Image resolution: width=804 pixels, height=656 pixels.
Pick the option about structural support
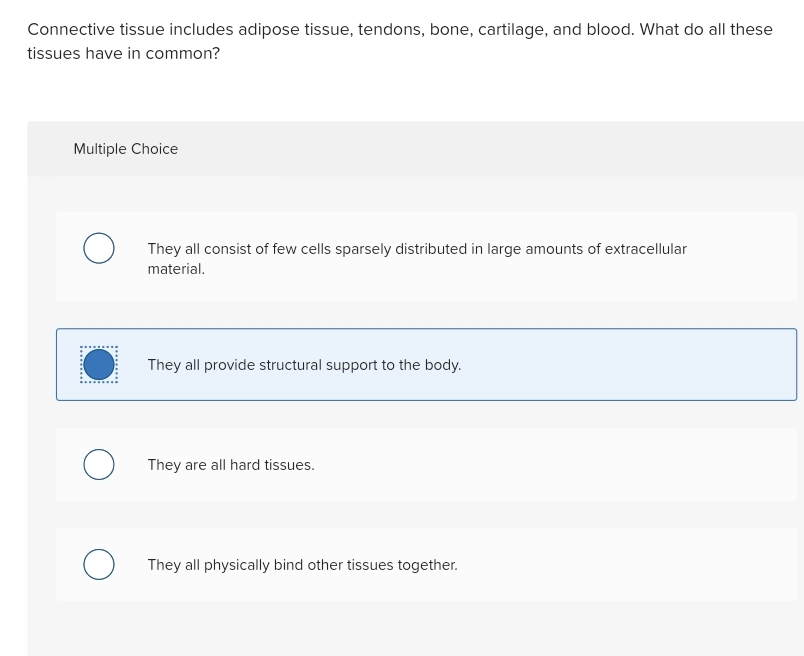[304, 364]
